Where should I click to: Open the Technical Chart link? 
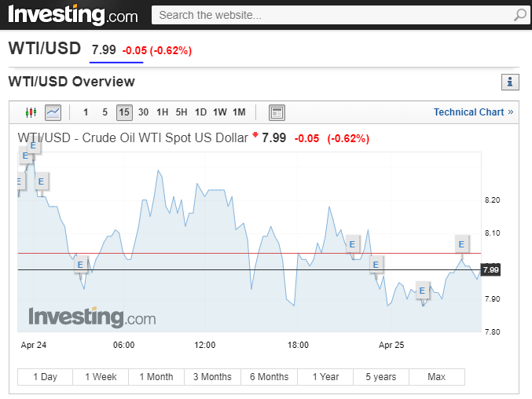pos(473,112)
